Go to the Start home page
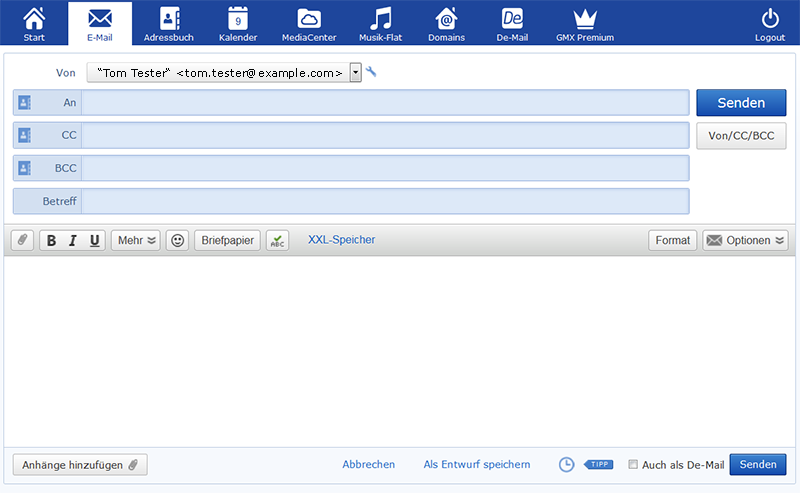This screenshot has height=493, width=800. point(34,24)
